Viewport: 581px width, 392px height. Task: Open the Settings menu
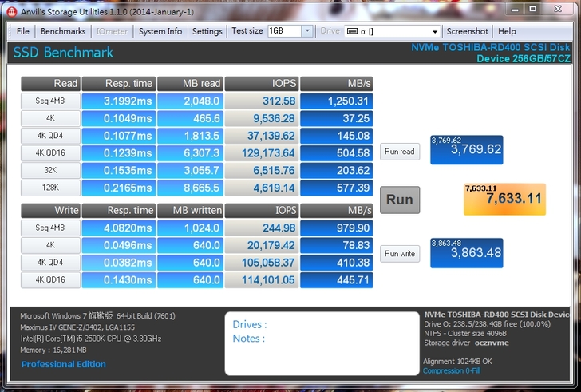click(x=207, y=31)
